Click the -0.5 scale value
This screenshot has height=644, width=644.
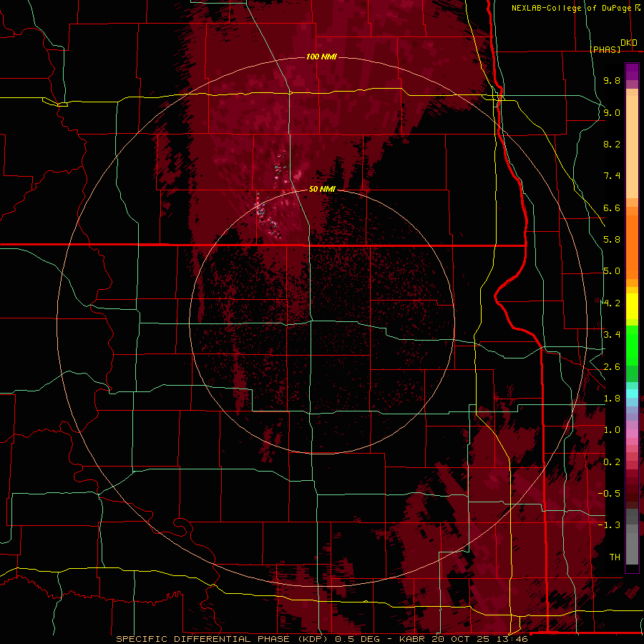609,494
